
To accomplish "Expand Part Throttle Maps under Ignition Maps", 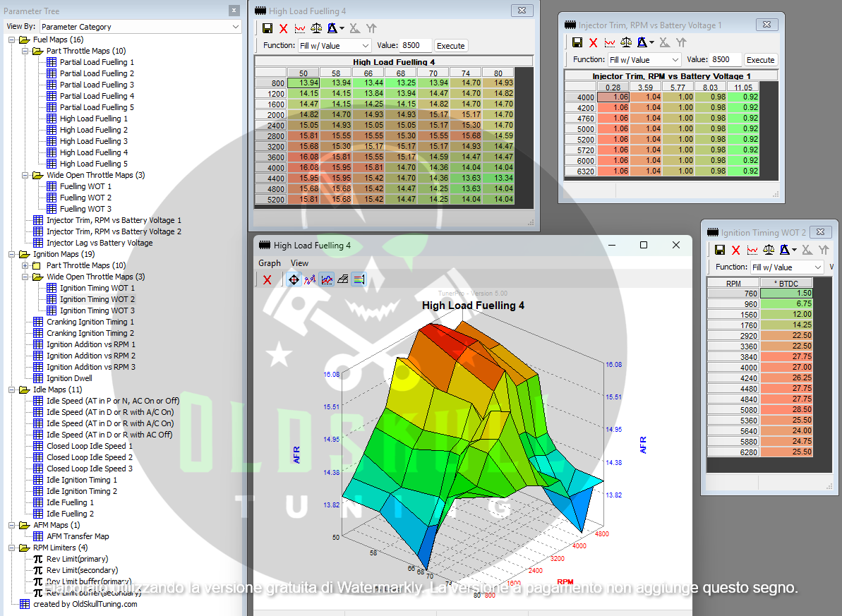I will coord(25,265).
